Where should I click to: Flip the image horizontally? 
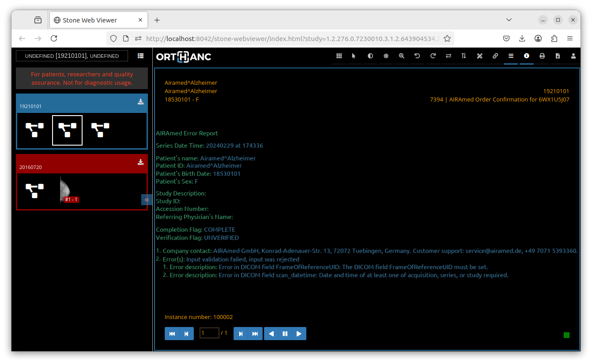coord(449,56)
